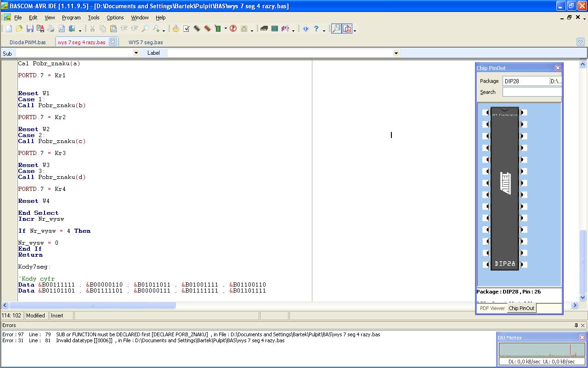The width and height of the screenshot is (588, 368).
Task: Click the red Reset Chip icon
Action: 233,29
